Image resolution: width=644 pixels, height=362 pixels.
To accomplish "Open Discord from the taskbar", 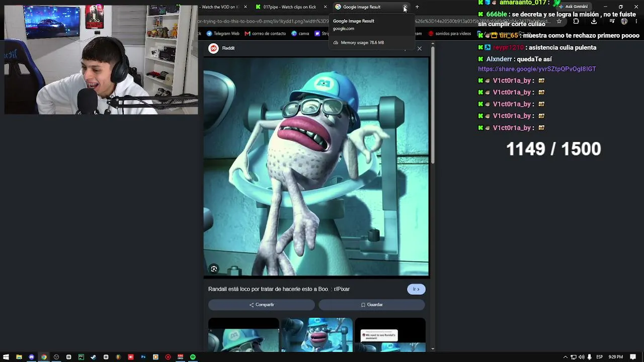I will click(x=32, y=357).
